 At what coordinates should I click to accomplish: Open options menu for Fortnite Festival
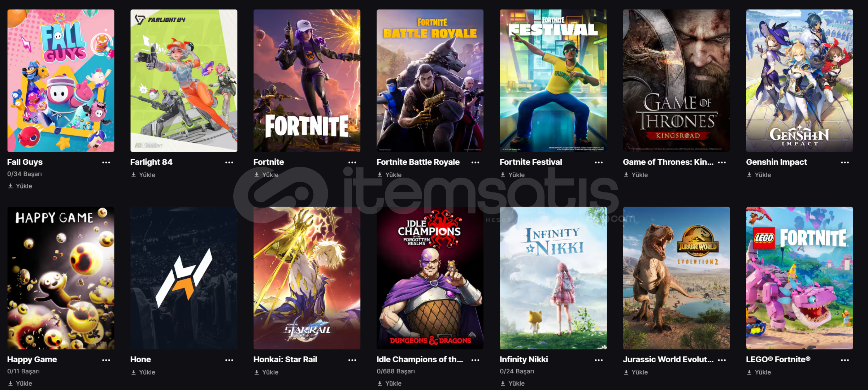point(599,162)
